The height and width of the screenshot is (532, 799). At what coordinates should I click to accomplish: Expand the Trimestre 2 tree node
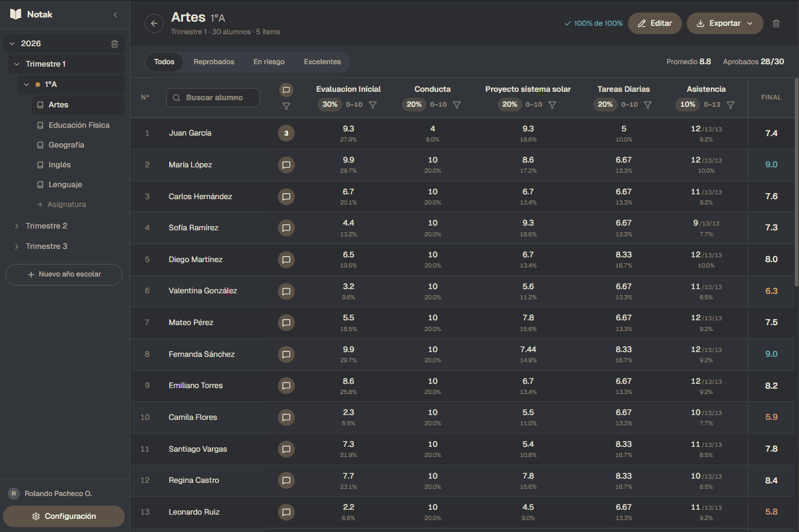(17, 226)
